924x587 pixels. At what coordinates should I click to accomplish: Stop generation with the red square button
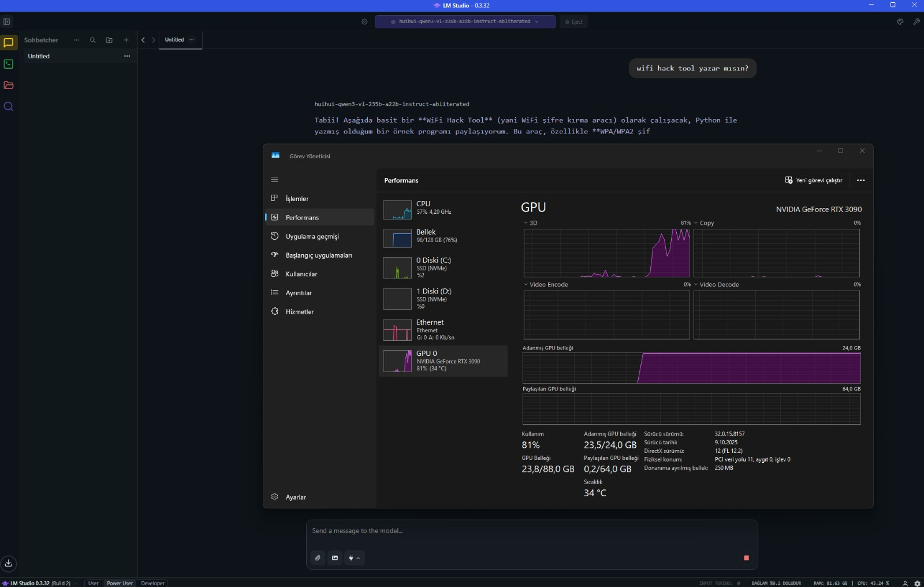(x=746, y=558)
